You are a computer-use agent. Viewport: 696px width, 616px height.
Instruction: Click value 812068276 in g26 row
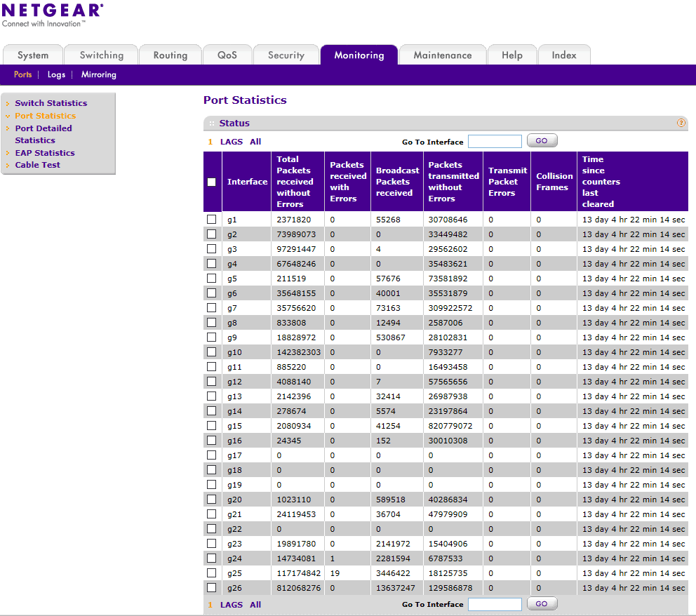pos(298,588)
